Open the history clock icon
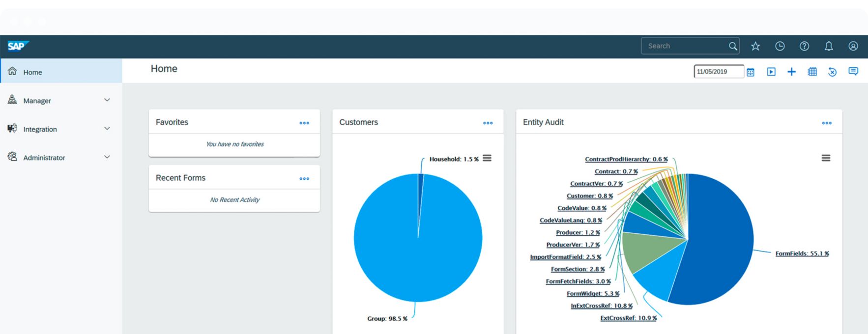This screenshot has width=868, height=334. point(780,46)
